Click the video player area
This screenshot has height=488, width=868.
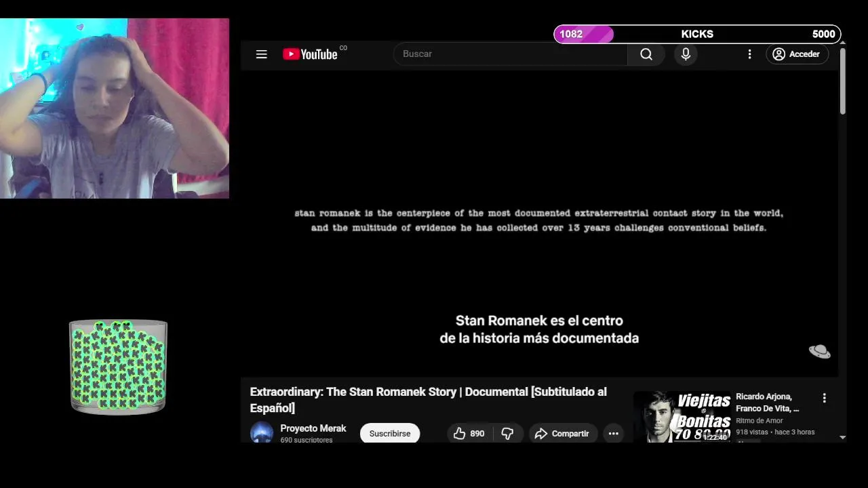click(x=539, y=224)
